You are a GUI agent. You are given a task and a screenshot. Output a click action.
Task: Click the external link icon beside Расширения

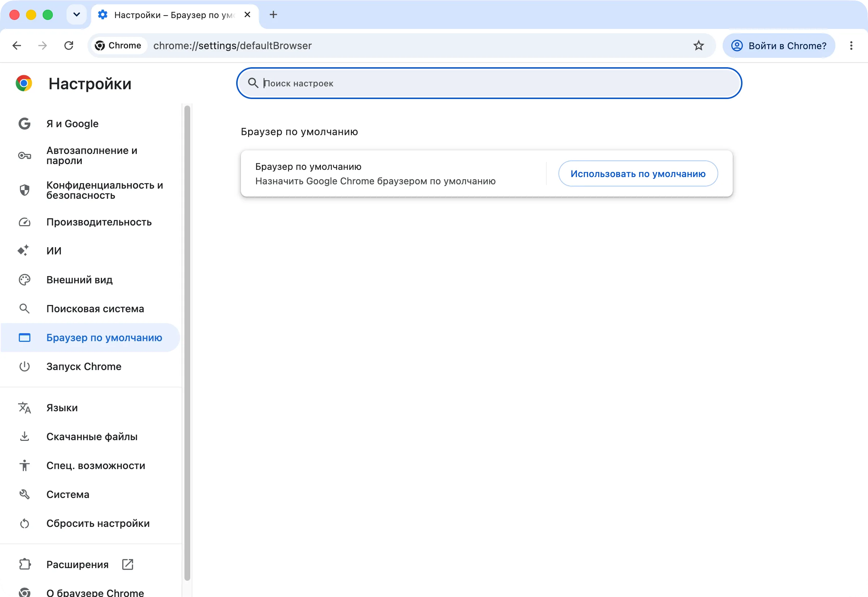(x=128, y=564)
